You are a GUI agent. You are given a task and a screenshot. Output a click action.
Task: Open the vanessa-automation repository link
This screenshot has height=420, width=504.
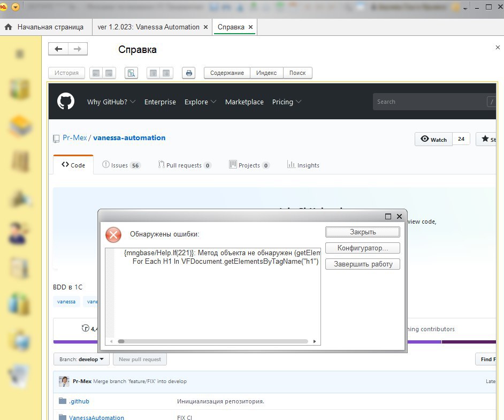pos(129,138)
